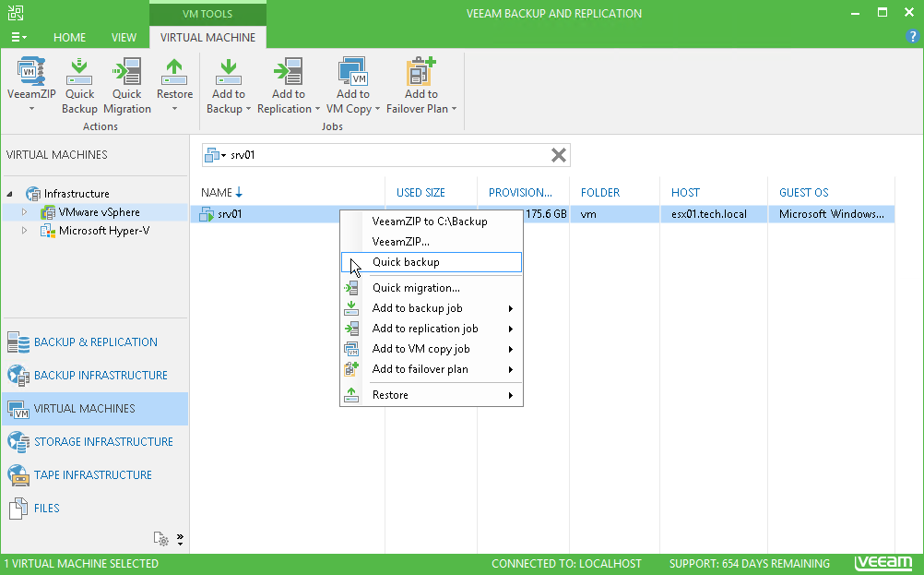
Task: Open the Add to VM copy job submenu
Action: (432, 349)
